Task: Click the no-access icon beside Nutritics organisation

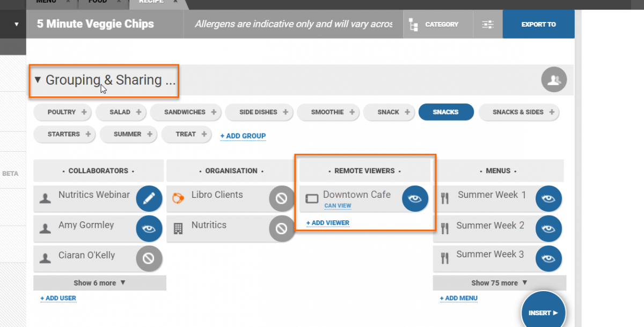Action: coord(281,229)
